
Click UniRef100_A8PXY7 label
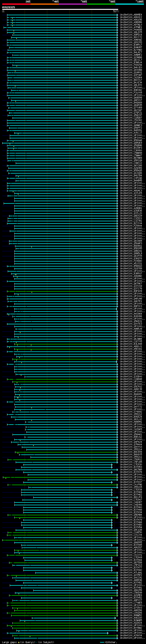[131, 600]
